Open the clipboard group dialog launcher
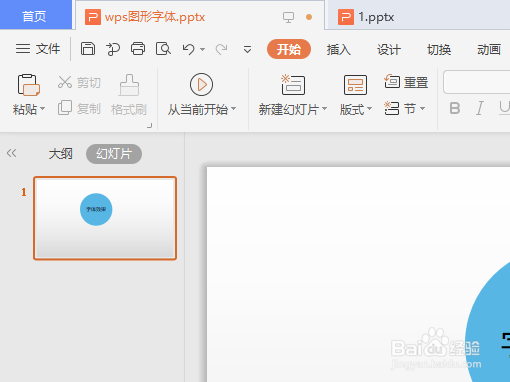Viewport: 510px width, 382px height. click(150, 125)
